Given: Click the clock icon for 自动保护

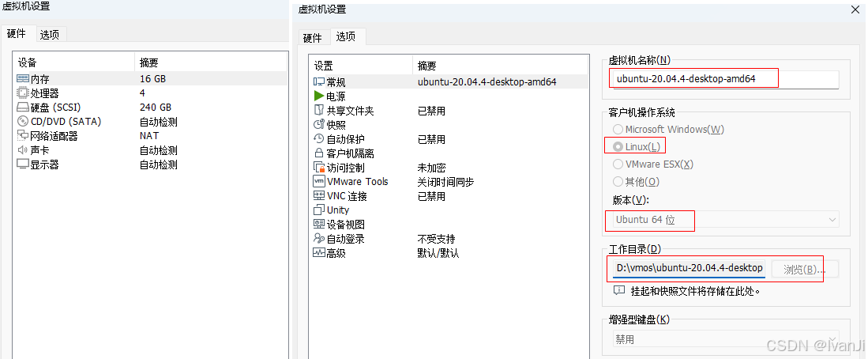Looking at the screenshot, I should (x=319, y=139).
